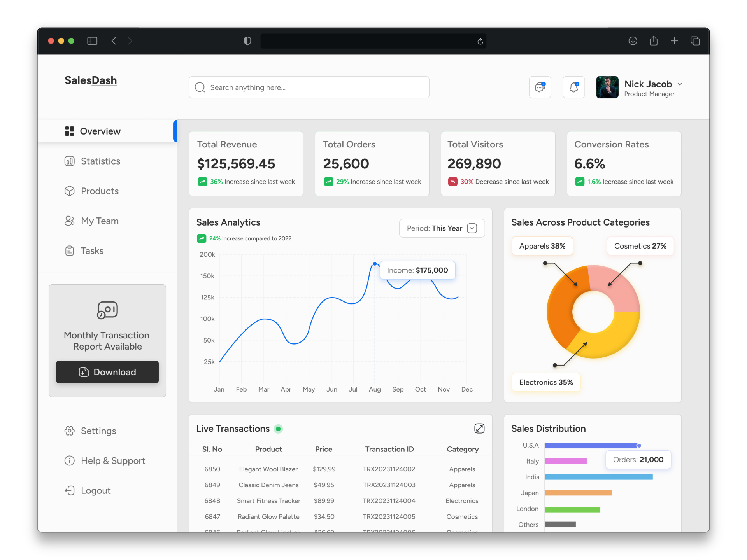Click the SalesDash logo link
747x560 pixels.
(90, 80)
